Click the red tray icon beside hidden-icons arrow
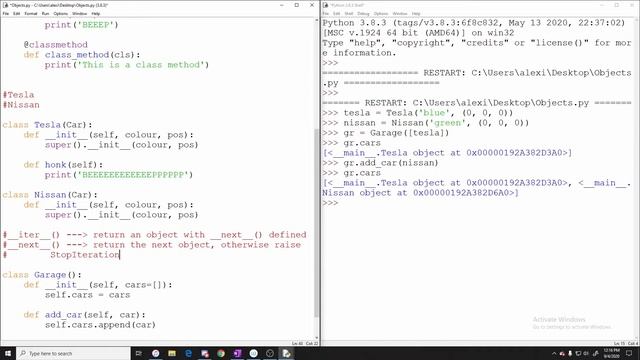Screen dimensions: 640x360 point(562,353)
